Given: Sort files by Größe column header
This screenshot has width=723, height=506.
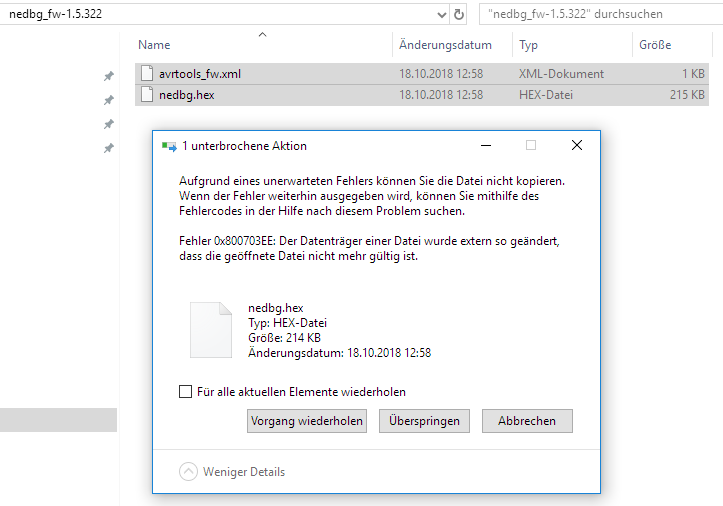Looking at the screenshot, I should point(655,45).
